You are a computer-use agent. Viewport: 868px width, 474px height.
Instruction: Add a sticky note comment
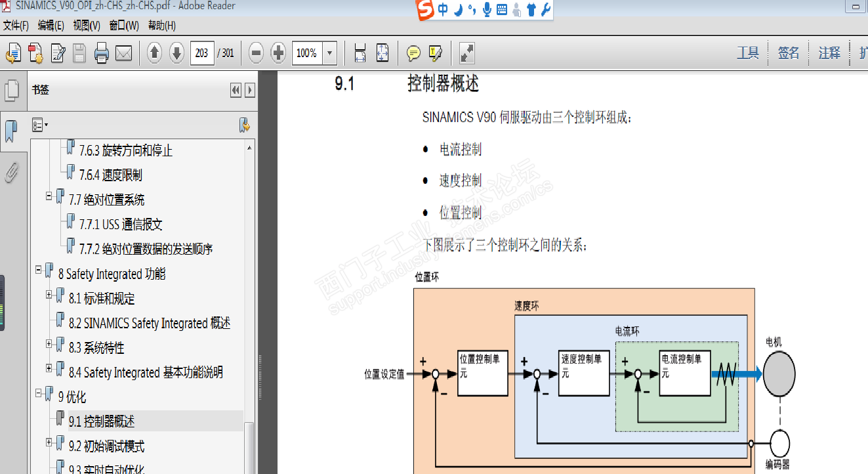pos(413,53)
